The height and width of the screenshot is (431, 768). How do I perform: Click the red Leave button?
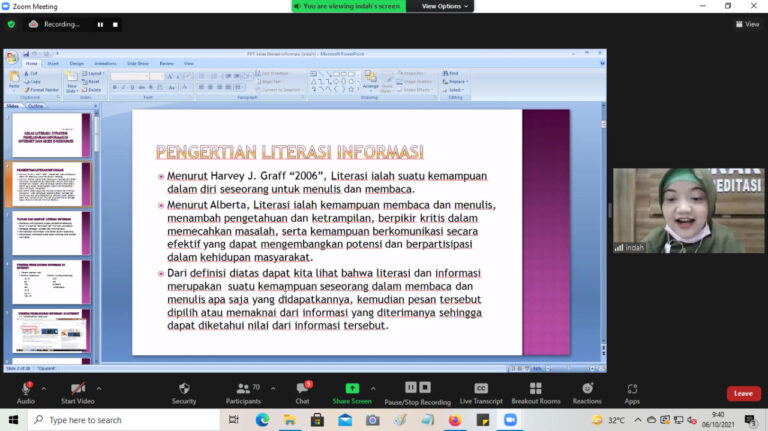[743, 393]
